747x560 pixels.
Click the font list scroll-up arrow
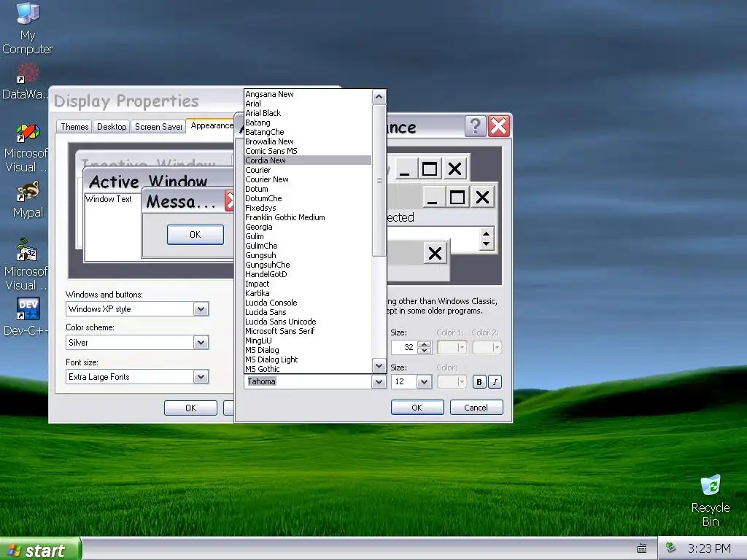[x=379, y=97]
